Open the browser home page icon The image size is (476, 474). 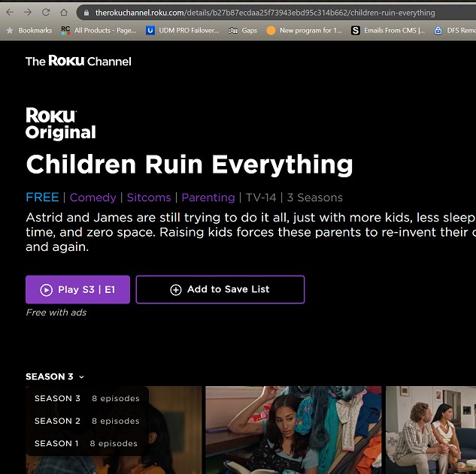click(64, 13)
